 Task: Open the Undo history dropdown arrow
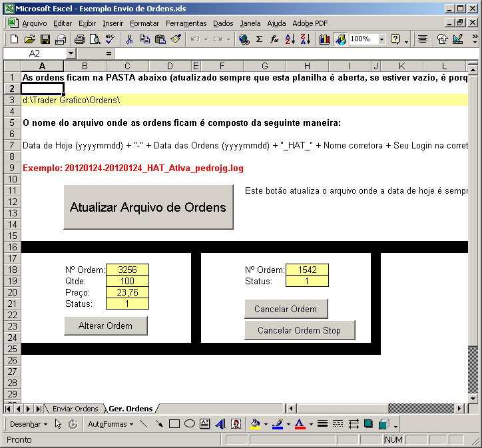(206, 39)
